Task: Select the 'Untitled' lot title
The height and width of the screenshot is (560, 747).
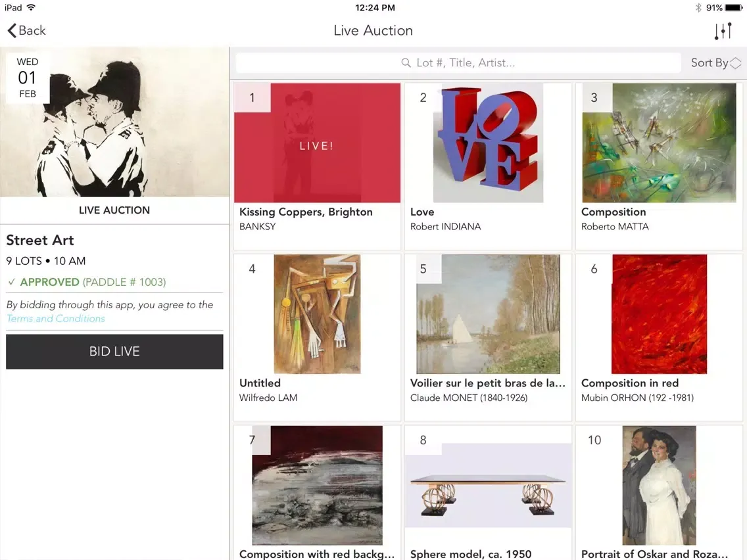Action: (x=260, y=383)
